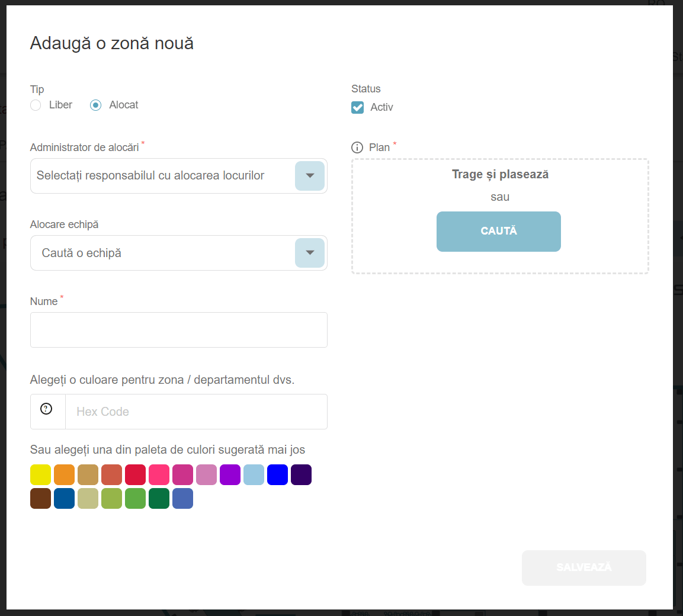Select the bright blue color swatch
The width and height of the screenshot is (683, 616).
pos(278,475)
